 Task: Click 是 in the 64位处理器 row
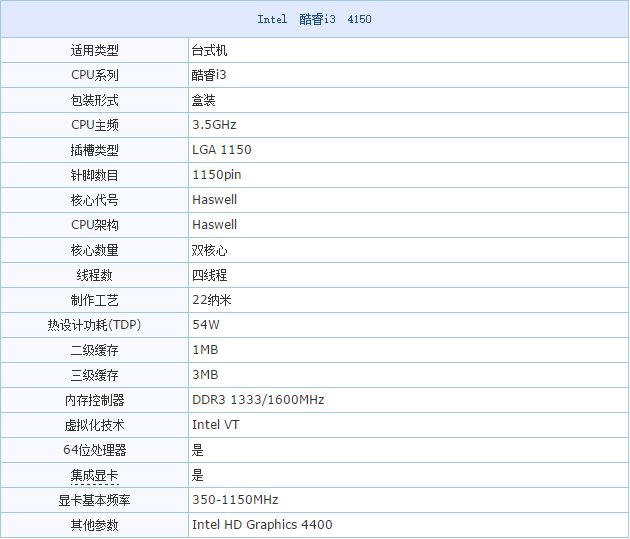tap(197, 449)
